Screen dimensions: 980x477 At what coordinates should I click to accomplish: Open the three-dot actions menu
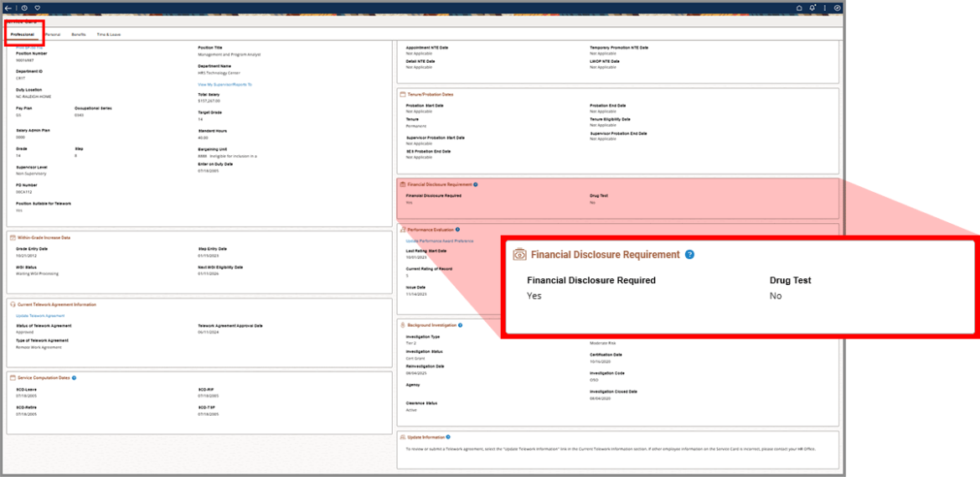tap(824, 8)
